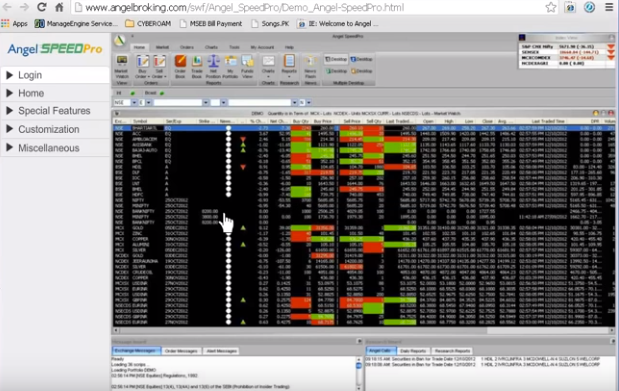619x391 pixels.
Task: Select the MCXCOMDEX row in Index View
Action: 566,58
